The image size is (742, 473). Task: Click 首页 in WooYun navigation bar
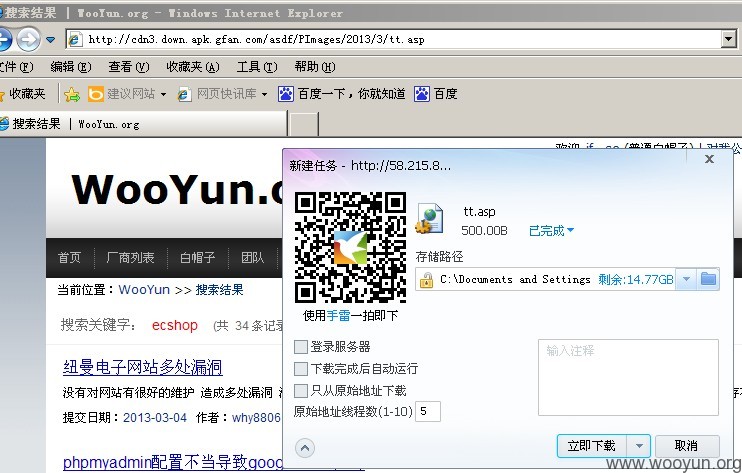point(70,257)
